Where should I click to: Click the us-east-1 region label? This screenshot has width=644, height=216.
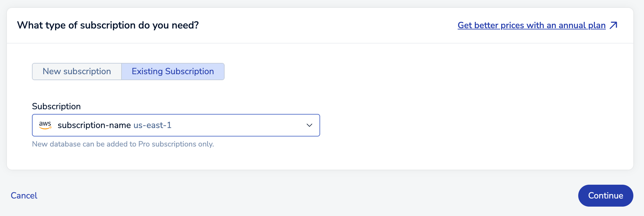[153, 125]
